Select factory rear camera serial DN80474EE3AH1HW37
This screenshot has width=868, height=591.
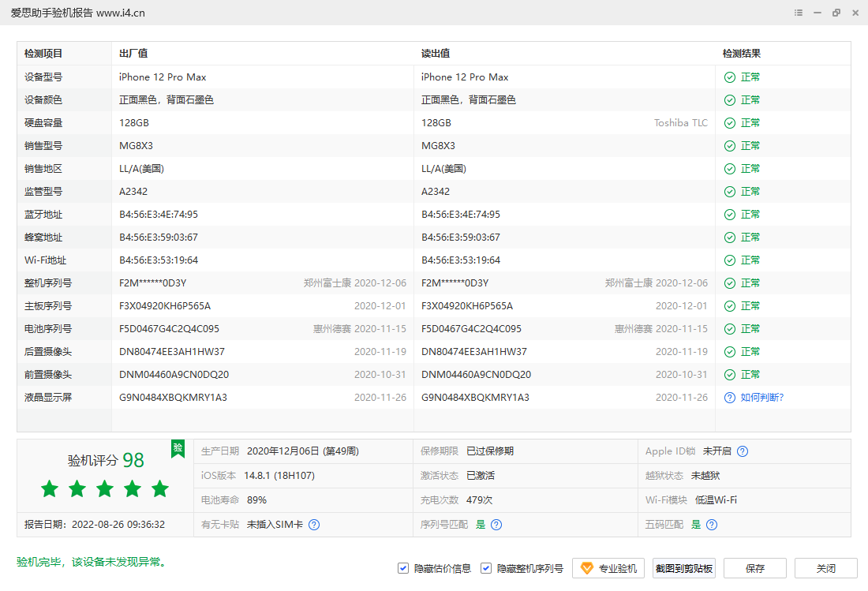pos(172,352)
